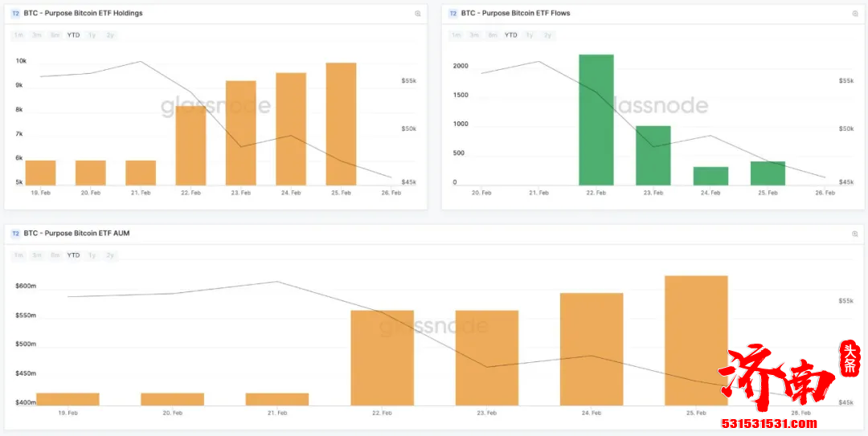Open the Purpose Bitcoin ETF AUM title
The image size is (868, 436).
click(76, 234)
